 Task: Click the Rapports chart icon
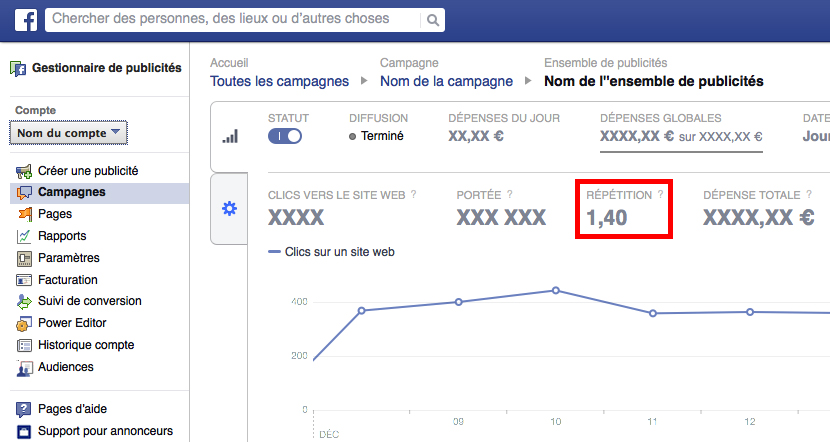[24, 236]
